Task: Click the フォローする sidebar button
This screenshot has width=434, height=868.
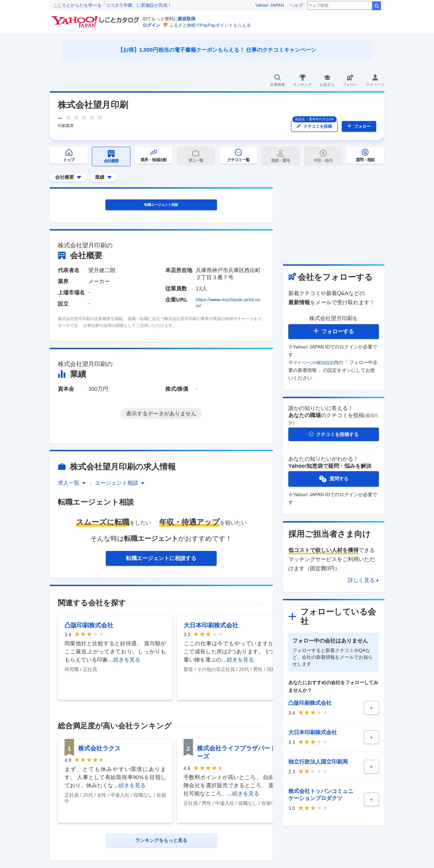Action: [x=334, y=332]
